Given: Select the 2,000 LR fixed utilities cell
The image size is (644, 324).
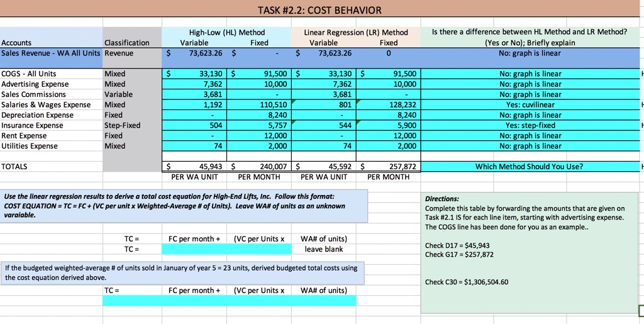Looking at the screenshot, I should (x=388, y=146).
